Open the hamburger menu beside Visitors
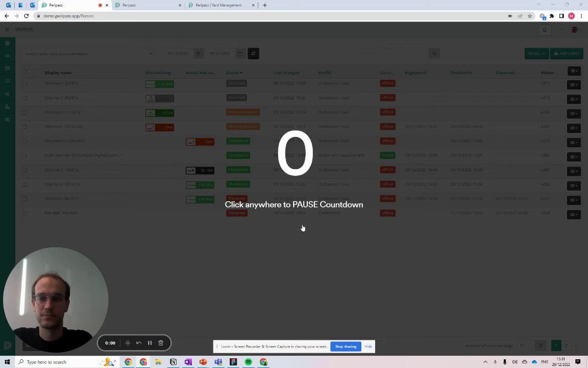This screenshot has height=368, width=588. tap(7, 29)
